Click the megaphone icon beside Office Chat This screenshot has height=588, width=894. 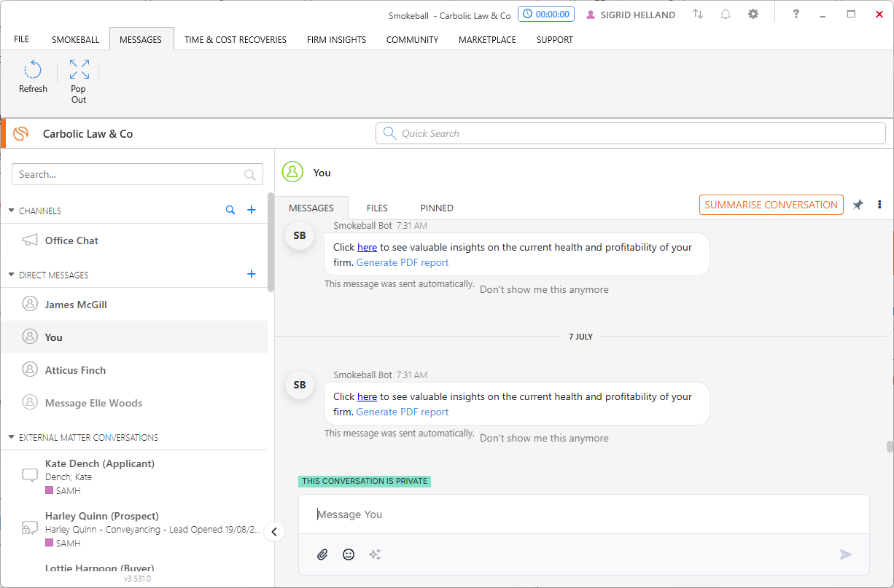coord(30,240)
